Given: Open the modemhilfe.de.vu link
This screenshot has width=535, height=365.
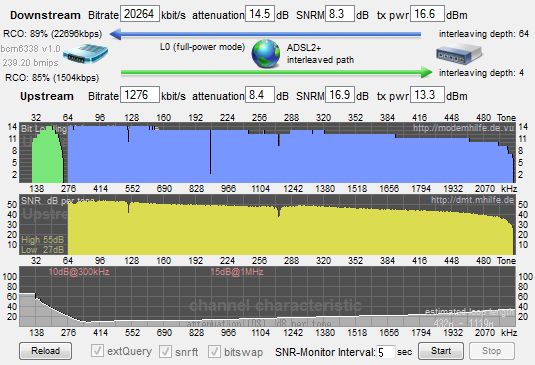Looking at the screenshot, I should tap(463, 128).
